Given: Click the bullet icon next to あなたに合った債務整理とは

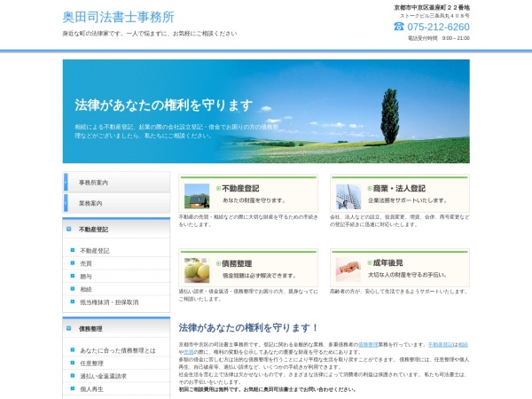Looking at the screenshot, I should (73, 350).
